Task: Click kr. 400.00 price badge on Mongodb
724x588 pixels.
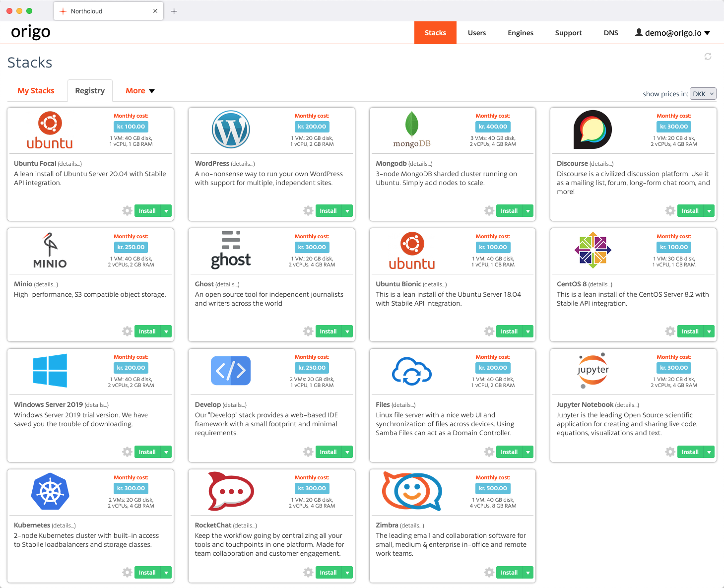Action: pyautogui.click(x=493, y=127)
